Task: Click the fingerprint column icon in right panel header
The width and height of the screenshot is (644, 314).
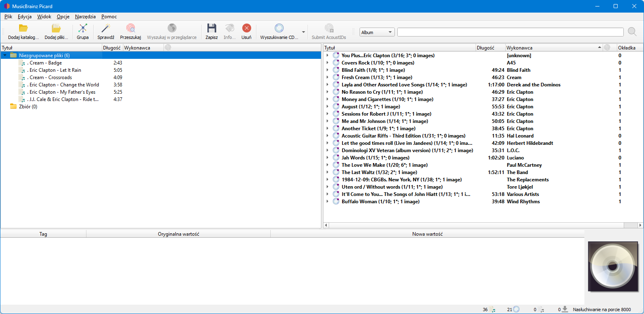Action: (607, 47)
